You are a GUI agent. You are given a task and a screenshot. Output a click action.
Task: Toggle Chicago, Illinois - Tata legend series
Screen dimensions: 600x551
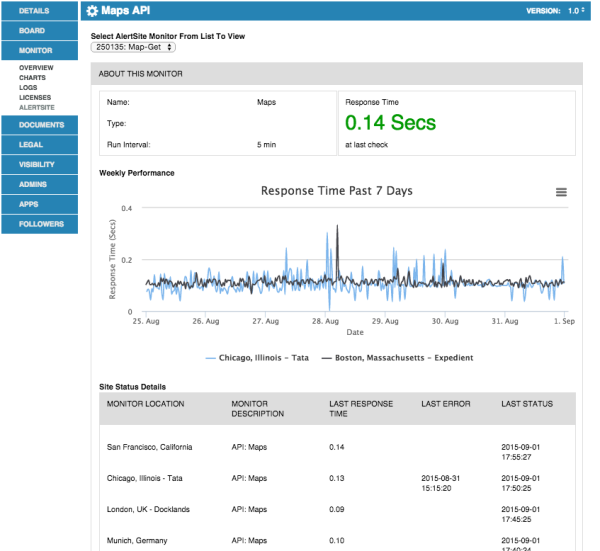[x=257, y=358]
